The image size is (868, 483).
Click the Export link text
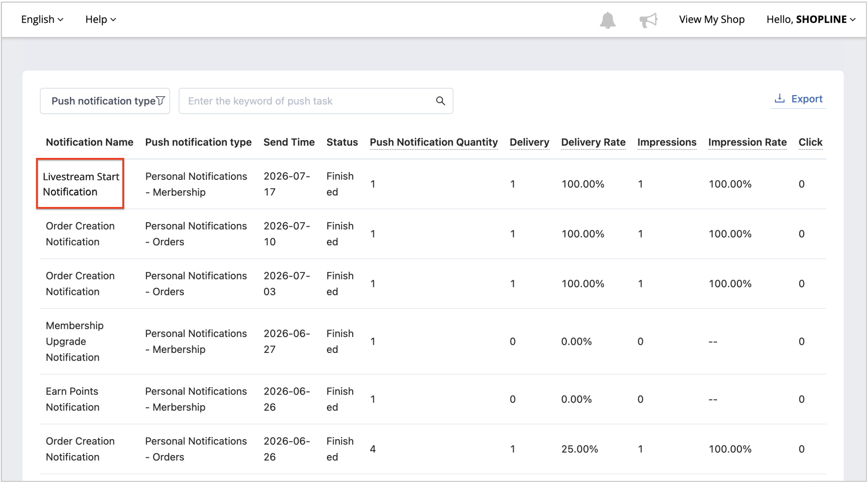click(807, 99)
